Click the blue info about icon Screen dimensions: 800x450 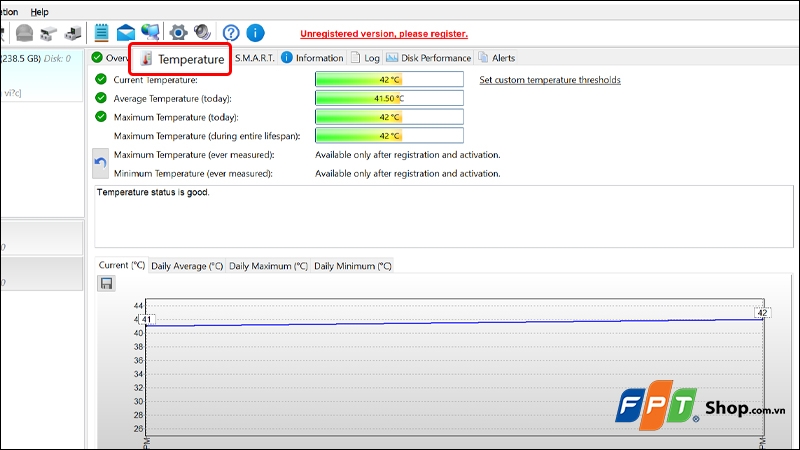(255, 33)
